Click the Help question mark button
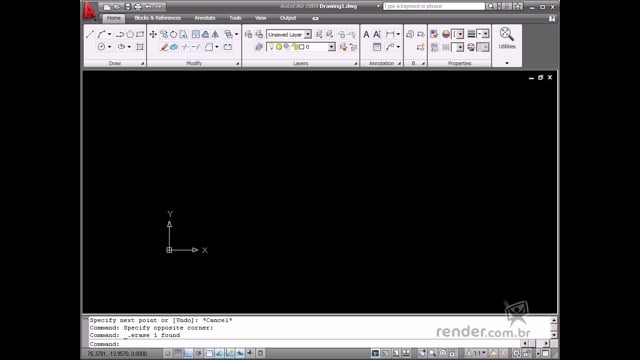This screenshot has width=640, height=360. 552,18
